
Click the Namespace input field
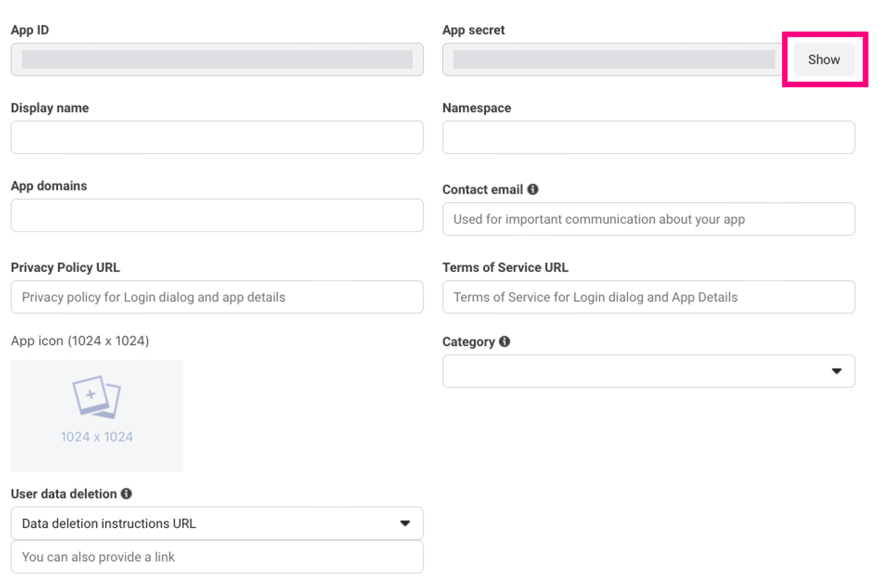click(648, 137)
